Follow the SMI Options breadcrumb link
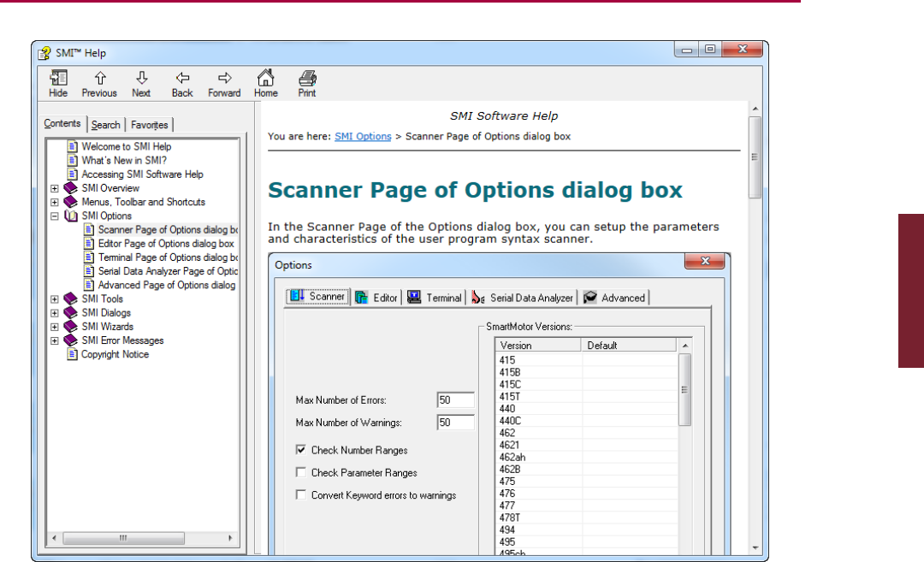This screenshot has width=924, height=562. pyautogui.click(x=363, y=136)
